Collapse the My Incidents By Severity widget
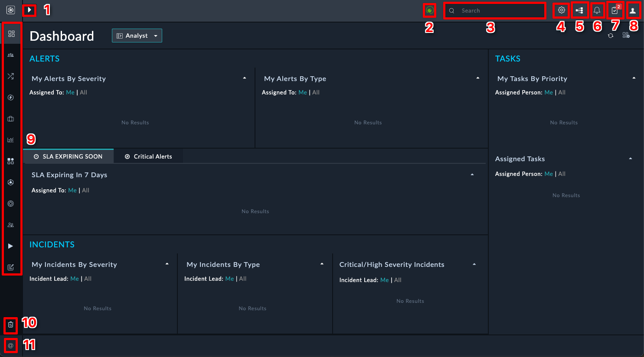The height and width of the screenshot is (357, 644). [167, 264]
